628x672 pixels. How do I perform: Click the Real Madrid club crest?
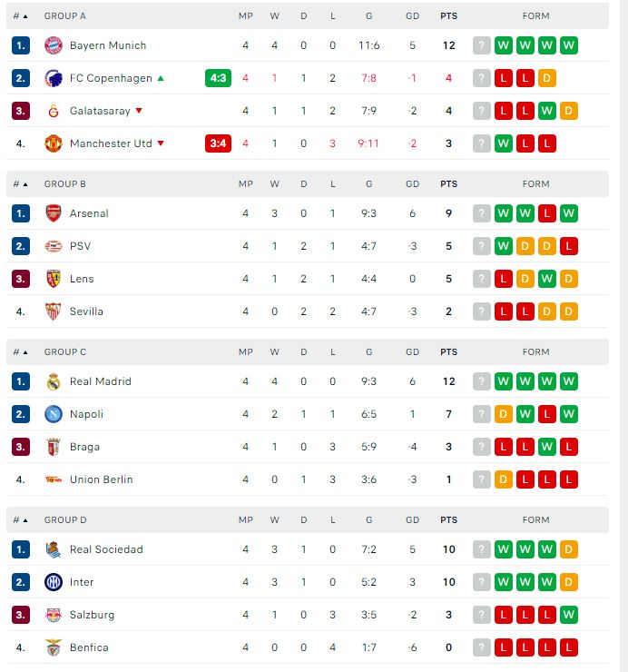point(53,381)
